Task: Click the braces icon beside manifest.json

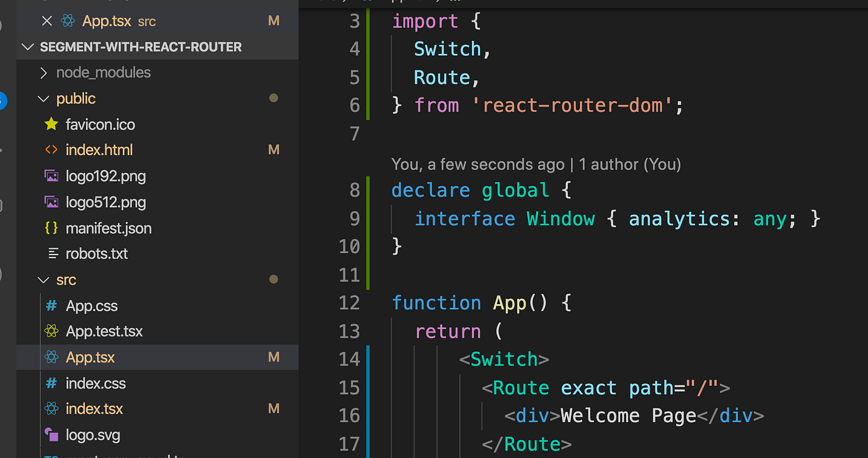Action: 51,228
